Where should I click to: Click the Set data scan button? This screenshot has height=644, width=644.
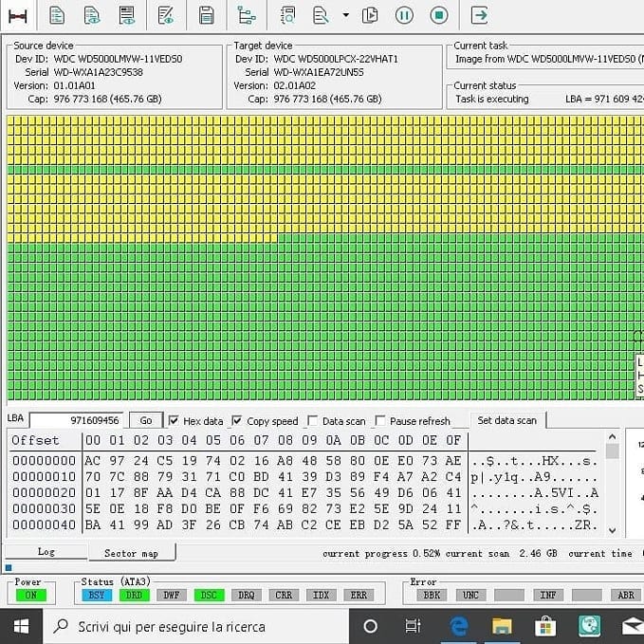507,420
